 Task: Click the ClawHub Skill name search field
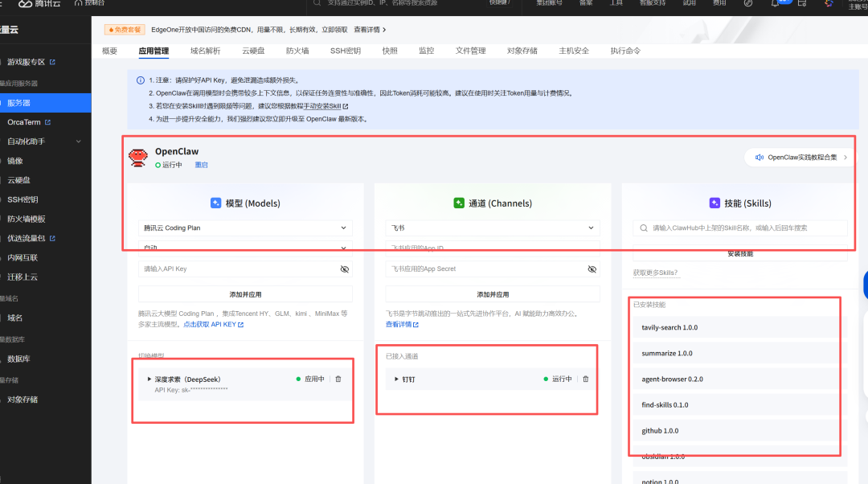740,228
